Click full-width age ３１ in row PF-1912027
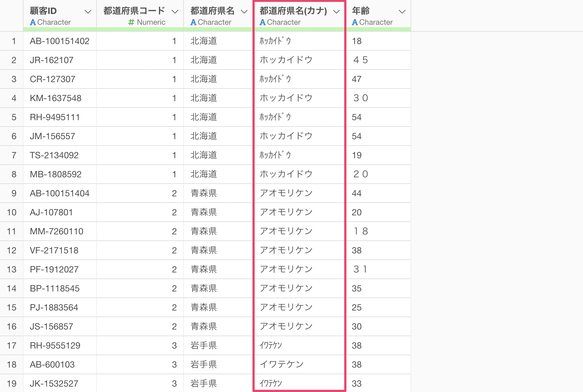583x392 pixels. [361, 269]
